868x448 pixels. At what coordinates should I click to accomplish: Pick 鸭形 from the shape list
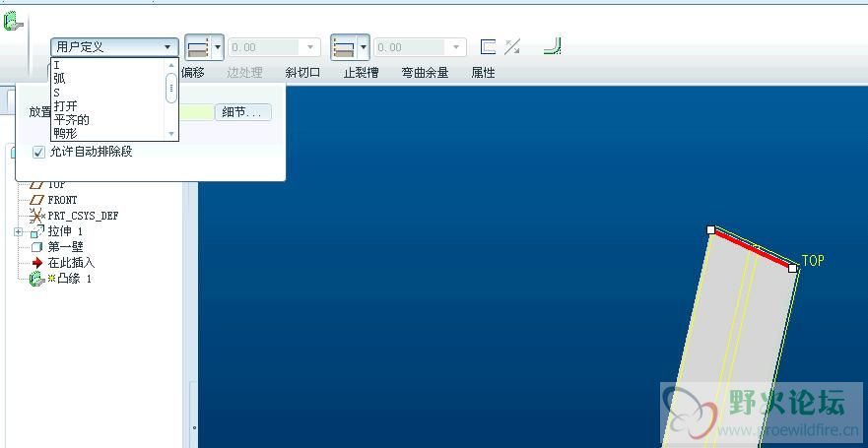(65, 133)
